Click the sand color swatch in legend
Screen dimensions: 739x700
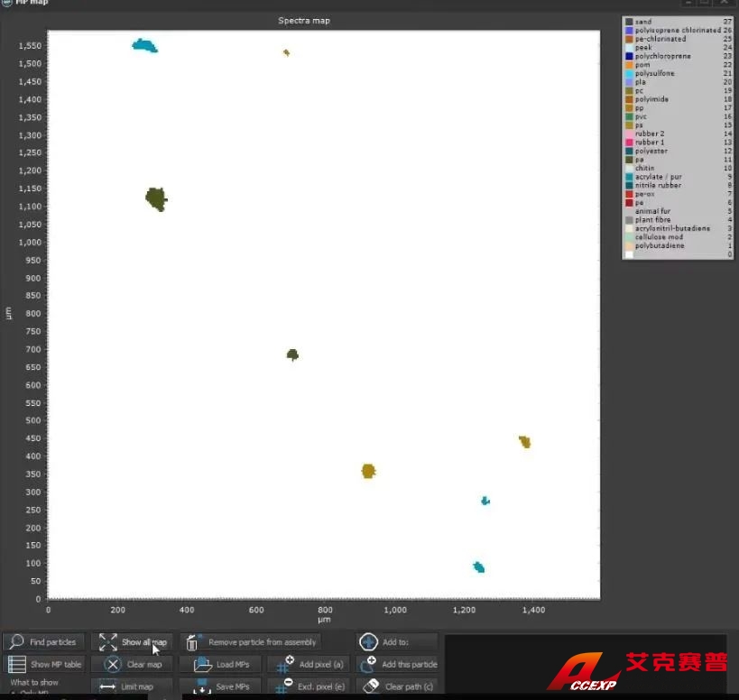click(x=629, y=22)
